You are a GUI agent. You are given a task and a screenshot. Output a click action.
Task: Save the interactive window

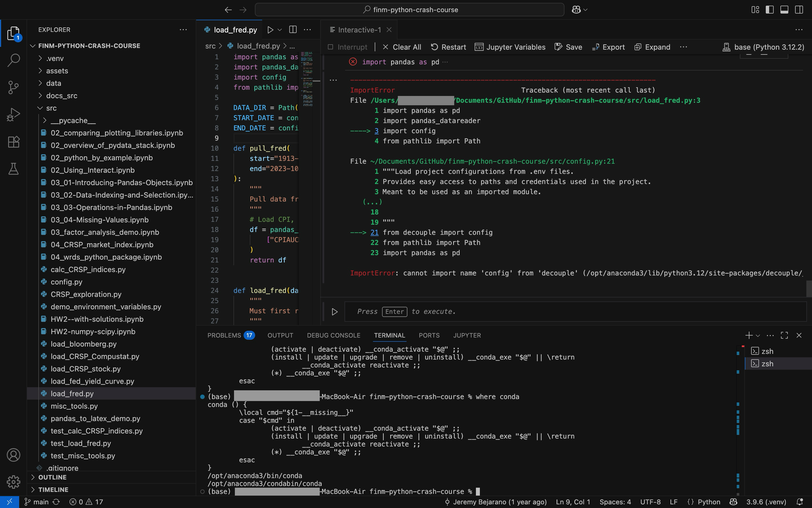(568, 47)
